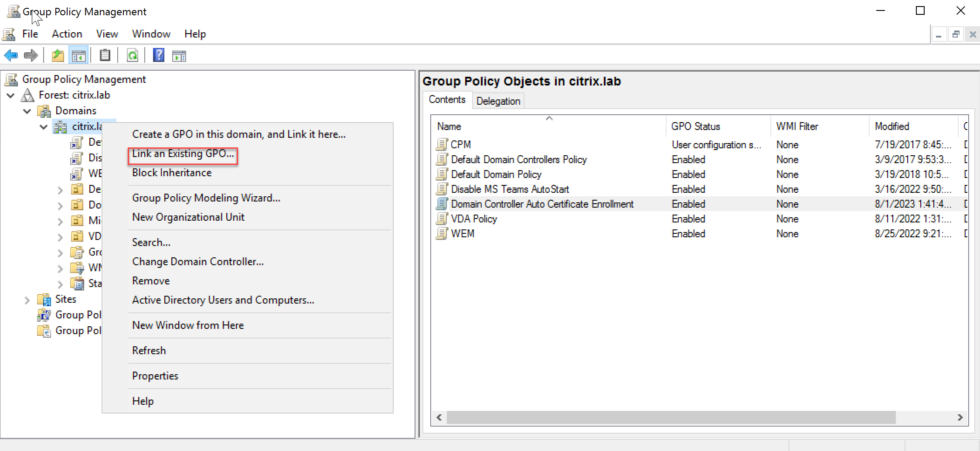Collapse the Domains tree node
Screen dimensions: 980x451
click(x=27, y=111)
